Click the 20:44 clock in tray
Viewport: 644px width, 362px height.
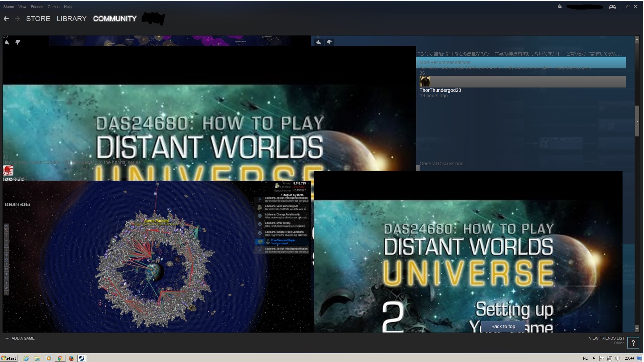[x=629, y=358]
